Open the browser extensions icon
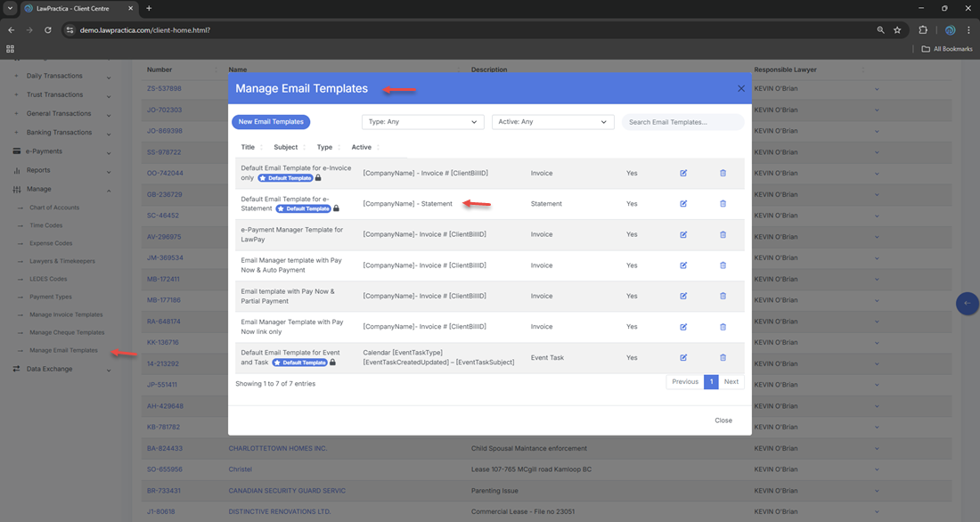Viewport: 980px width, 522px height. (923, 30)
